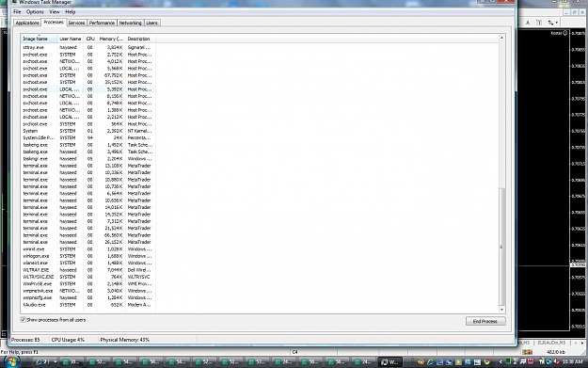Click the Internet Explorer icon beside tray
Screen dimensions: 588x368
430,362
